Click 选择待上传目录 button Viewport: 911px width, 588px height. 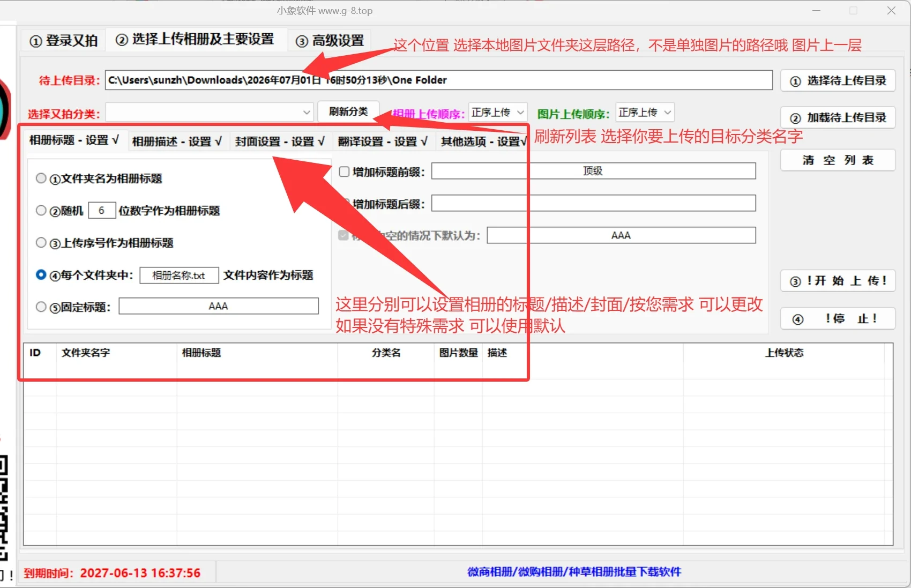(838, 81)
